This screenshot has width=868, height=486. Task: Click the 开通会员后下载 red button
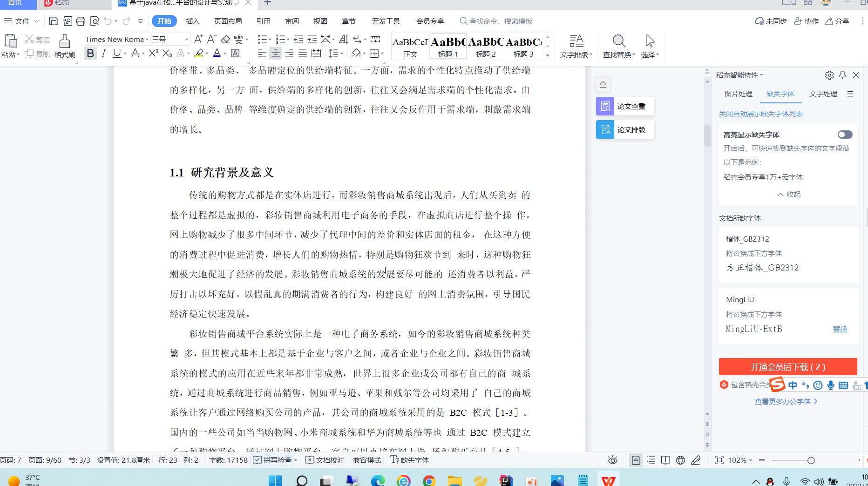click(787, 367)
